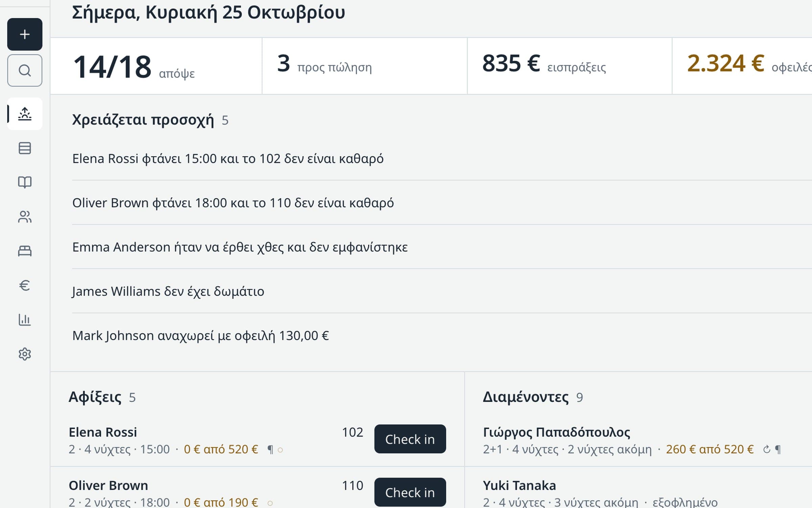Open the bar chart reports sidebar icon
Image resolution: width=812 pixels, height=508 pixels.
coord(25,320)
